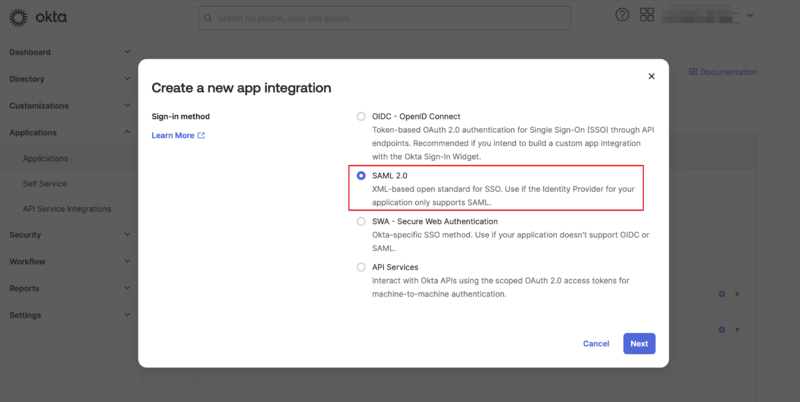Open the help question mark icon
This screenshot has width=800, height=402.
(623, 16)
